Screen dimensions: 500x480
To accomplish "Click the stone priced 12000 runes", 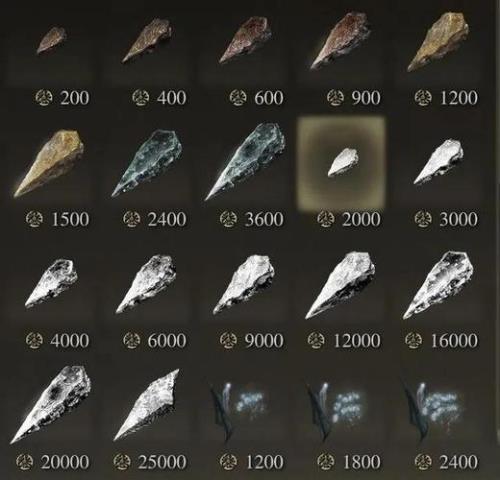I will click(x=340, y=285).
